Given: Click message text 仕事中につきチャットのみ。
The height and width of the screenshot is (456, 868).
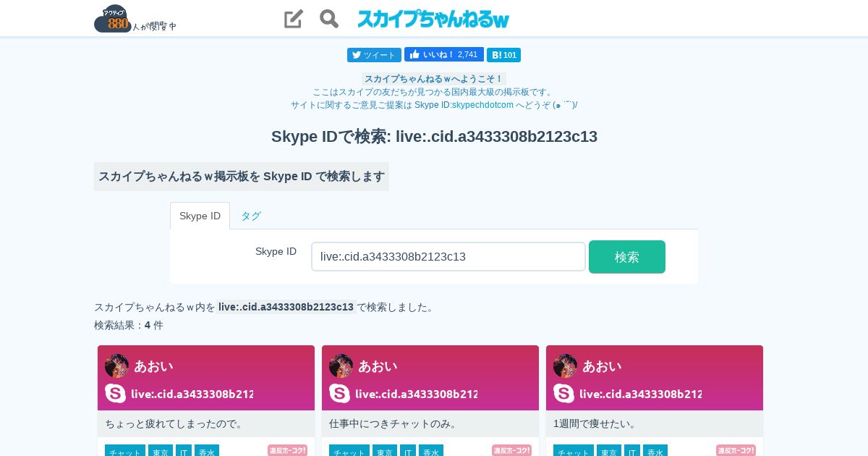Looking at the screenshot, I should pos(393,423).
